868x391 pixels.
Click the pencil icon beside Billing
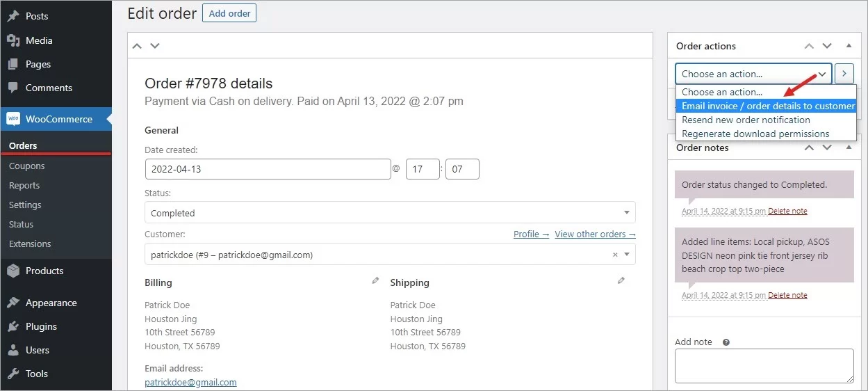(x=375, y=281)
